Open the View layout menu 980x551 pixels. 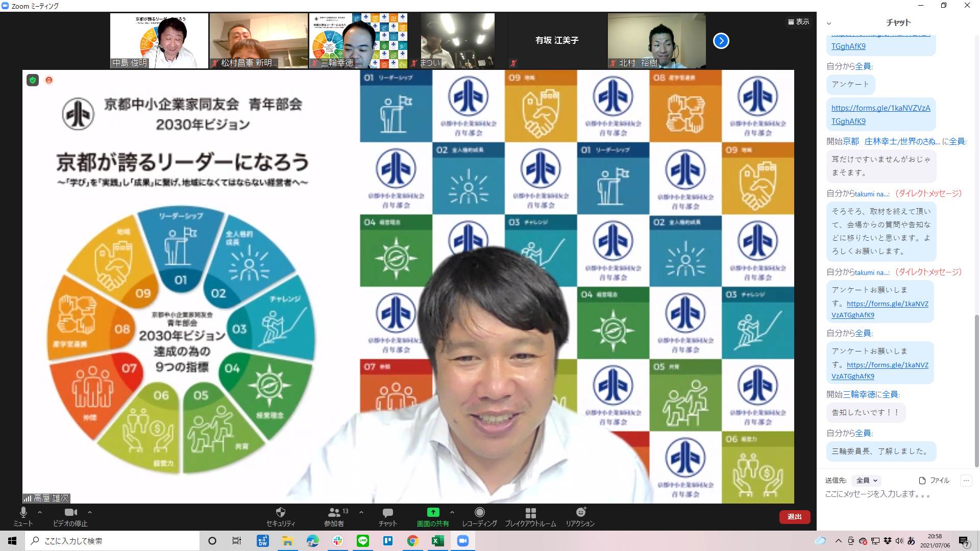pos(799,21)
